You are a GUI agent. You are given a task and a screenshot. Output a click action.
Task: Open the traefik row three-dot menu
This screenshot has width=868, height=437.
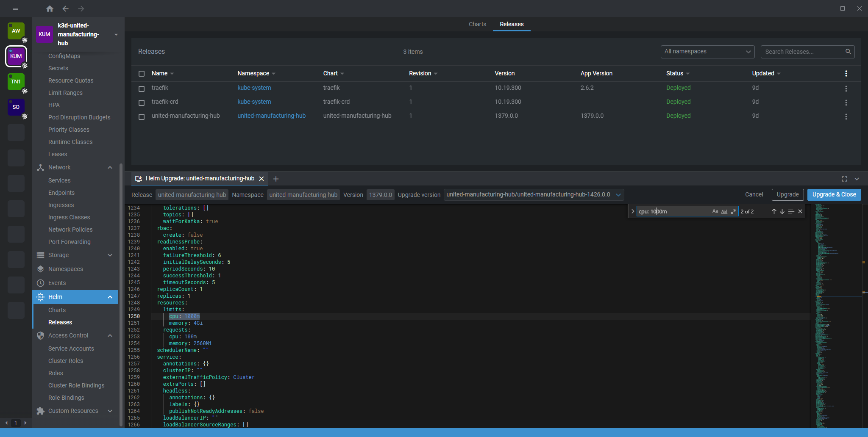[846, 89]
